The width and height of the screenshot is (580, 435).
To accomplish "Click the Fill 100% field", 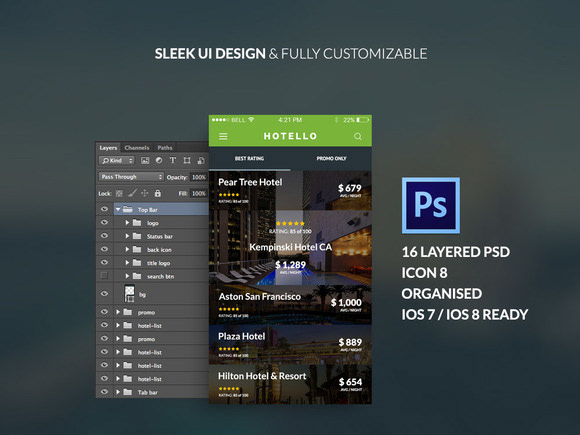I will (199, 193).
